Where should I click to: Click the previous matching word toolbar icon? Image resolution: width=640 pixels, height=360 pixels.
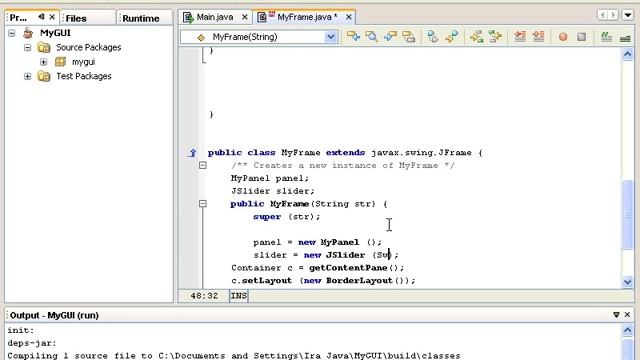point(476,37)
